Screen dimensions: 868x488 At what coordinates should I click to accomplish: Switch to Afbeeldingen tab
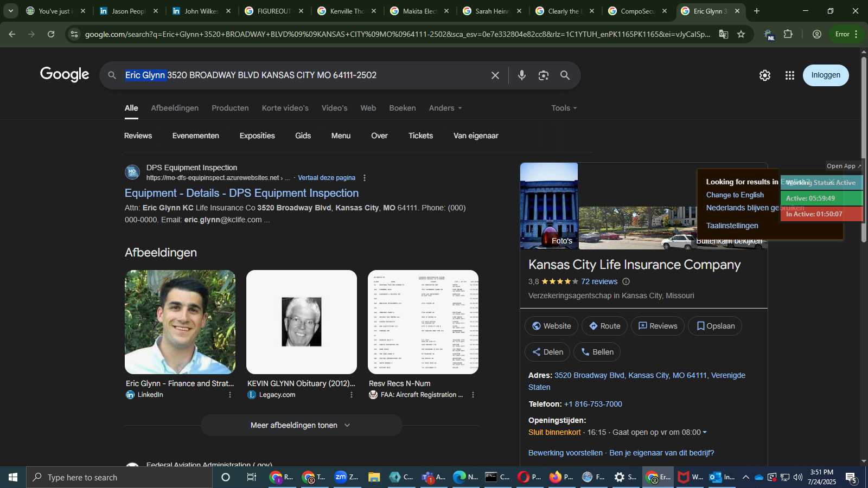pyautogui.click(x=175, y=108)
